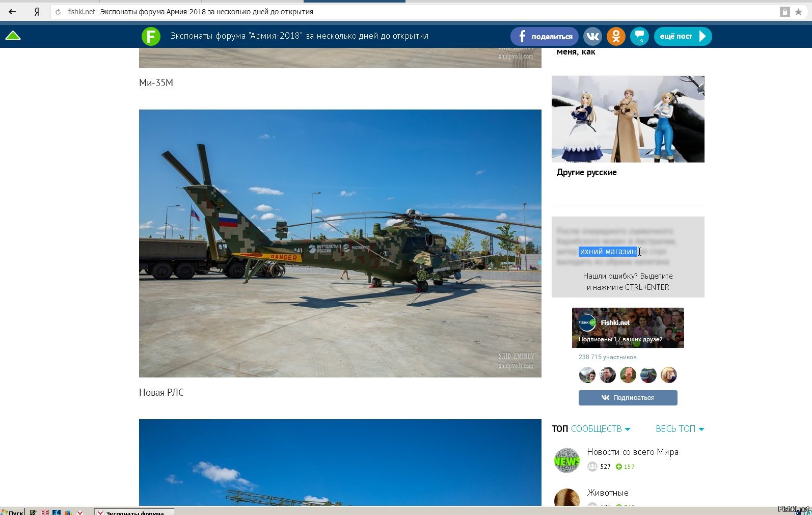Bookmark page with star icon

798,12
